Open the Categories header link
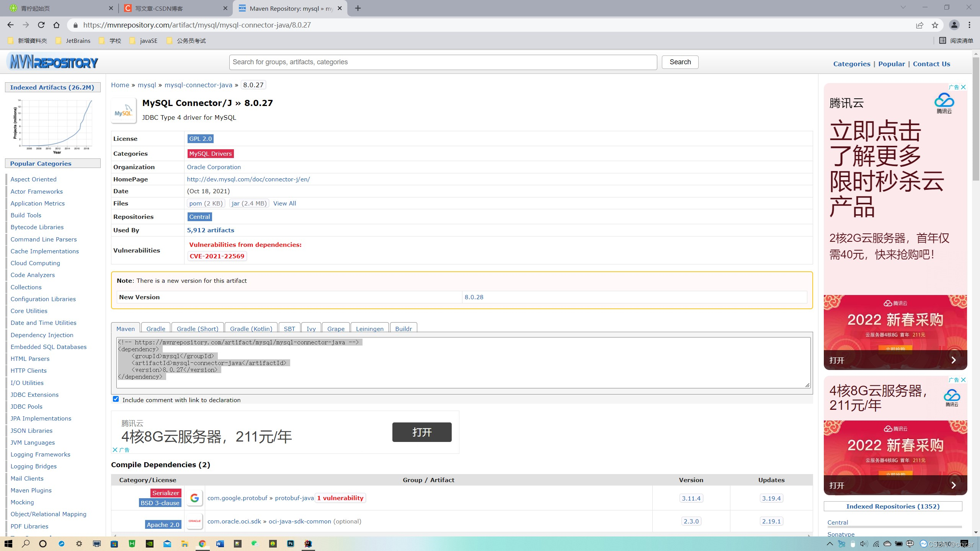Screen dimensions: 980x551 pos(852,64)
